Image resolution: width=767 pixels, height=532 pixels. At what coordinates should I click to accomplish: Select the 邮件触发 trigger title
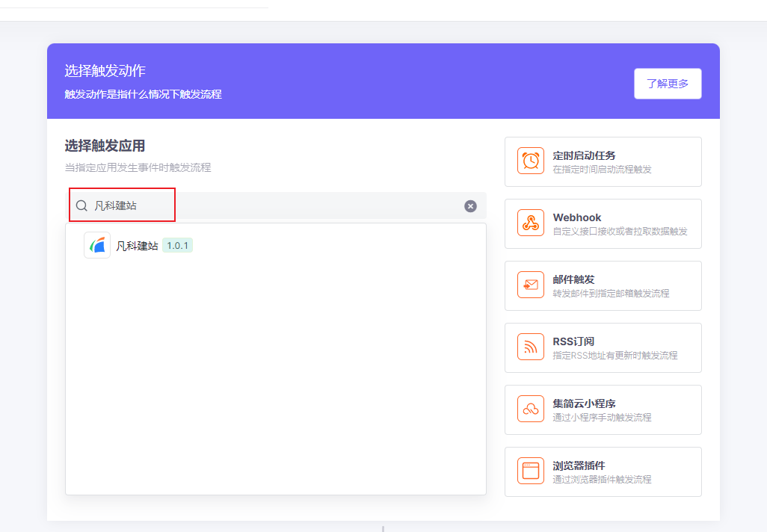point(574,279)
